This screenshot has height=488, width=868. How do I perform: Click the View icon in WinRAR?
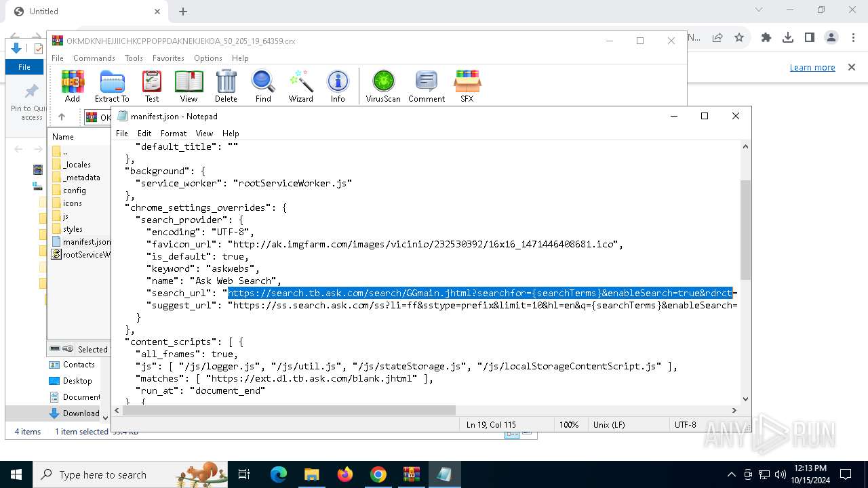point(189,86)
